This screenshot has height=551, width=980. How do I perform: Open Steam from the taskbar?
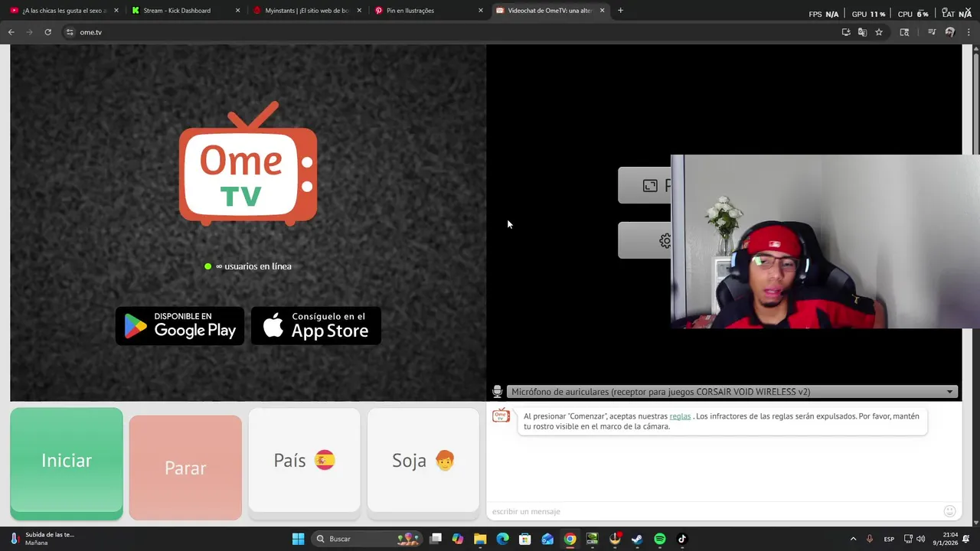pos(637,539)
